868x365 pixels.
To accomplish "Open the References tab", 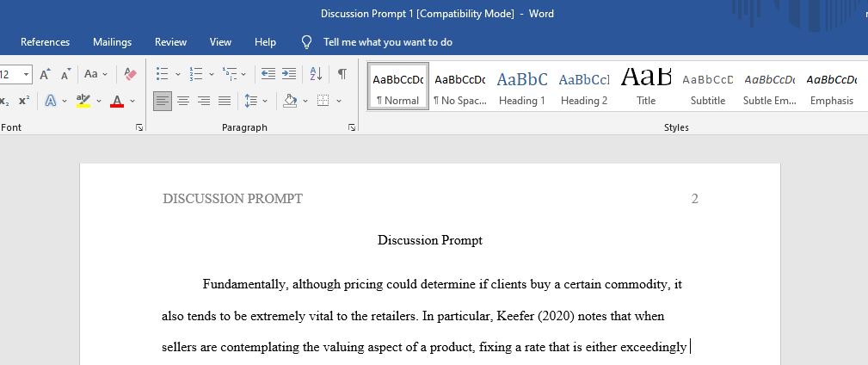I will [46, 42].
